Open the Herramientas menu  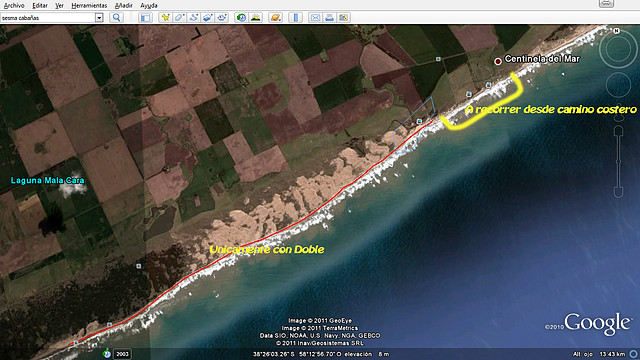pos(89,5)
